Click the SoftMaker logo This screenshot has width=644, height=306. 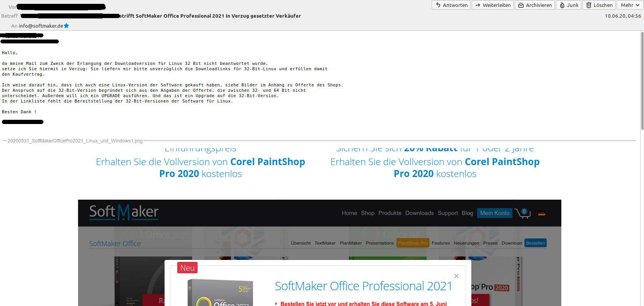coord(124,212)
